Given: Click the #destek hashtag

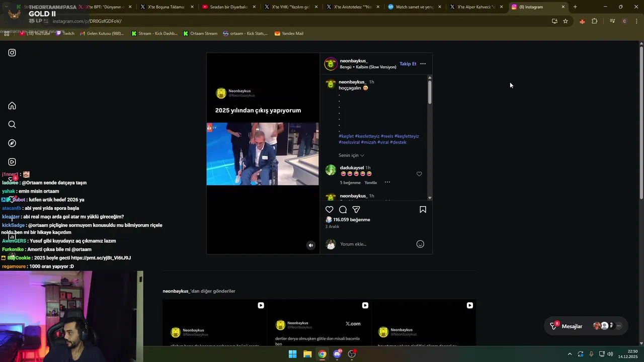Looking at the screenshot, I should [398, 142].
